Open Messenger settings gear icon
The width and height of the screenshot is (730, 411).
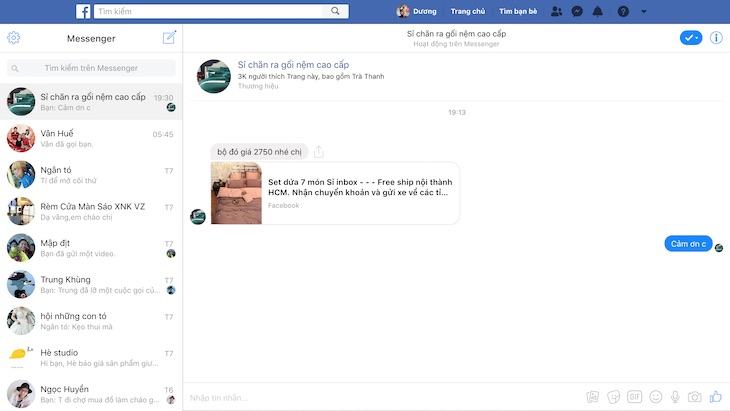point(14,38)
